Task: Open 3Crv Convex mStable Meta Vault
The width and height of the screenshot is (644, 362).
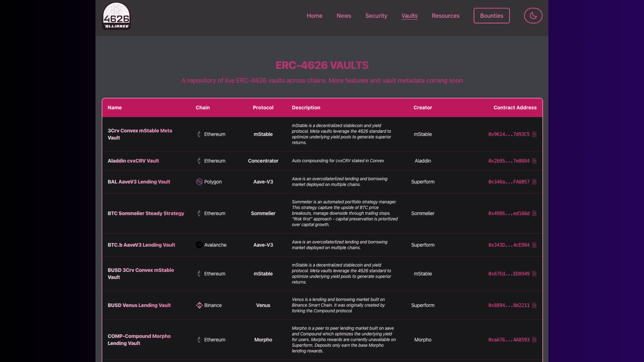Action: [x=140, y=134]
